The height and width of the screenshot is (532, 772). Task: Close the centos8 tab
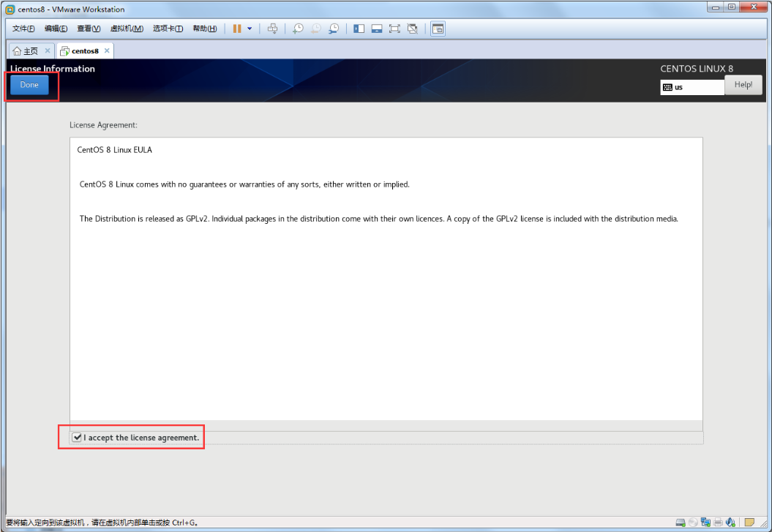(107, 50)
